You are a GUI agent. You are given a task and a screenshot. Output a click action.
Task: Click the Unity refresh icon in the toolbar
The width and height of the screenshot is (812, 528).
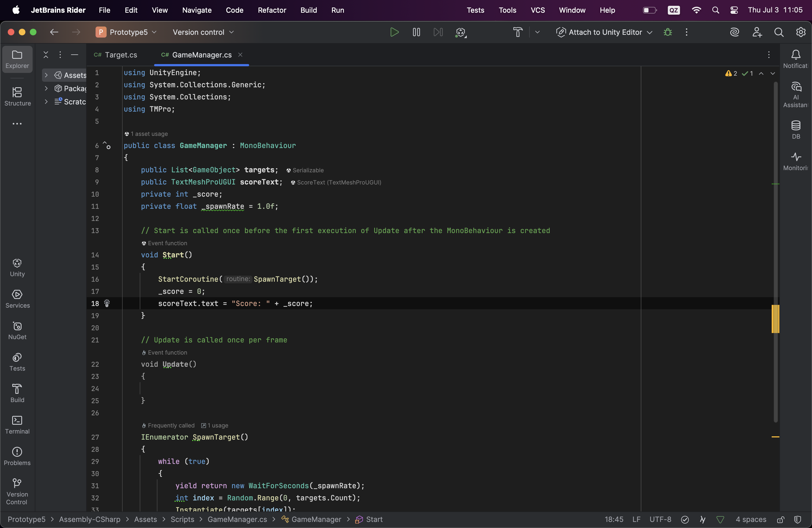461,32
